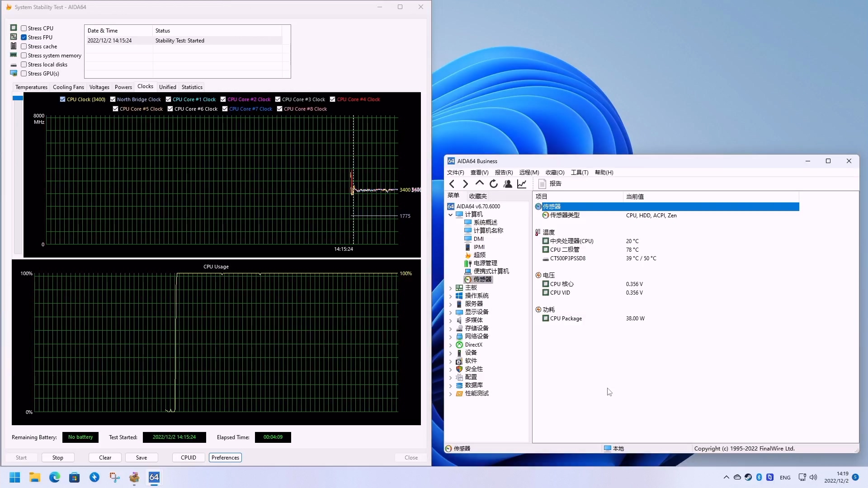Uncheck the Stress FPU checkbox
868x488 pixels.
24,38
